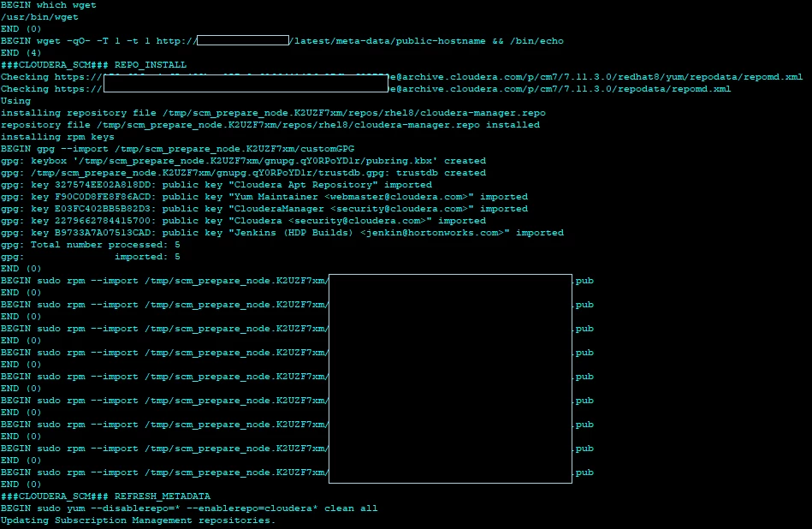Image resolution: width=812 pixels, height=529 pixels.
Task: Click the lone "Using" line
Action: [x=16, y=101]
